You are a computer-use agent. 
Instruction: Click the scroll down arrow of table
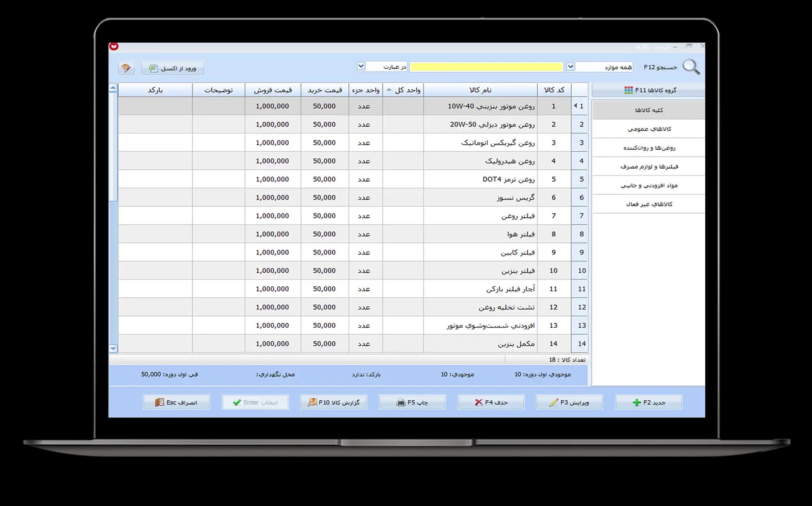(113, 348)
